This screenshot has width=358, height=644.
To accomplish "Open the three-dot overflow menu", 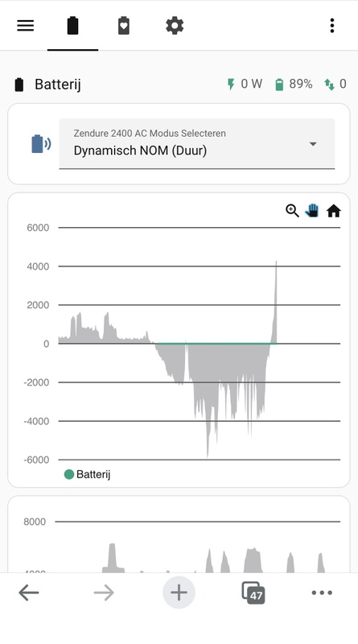I will click(332, 26).
